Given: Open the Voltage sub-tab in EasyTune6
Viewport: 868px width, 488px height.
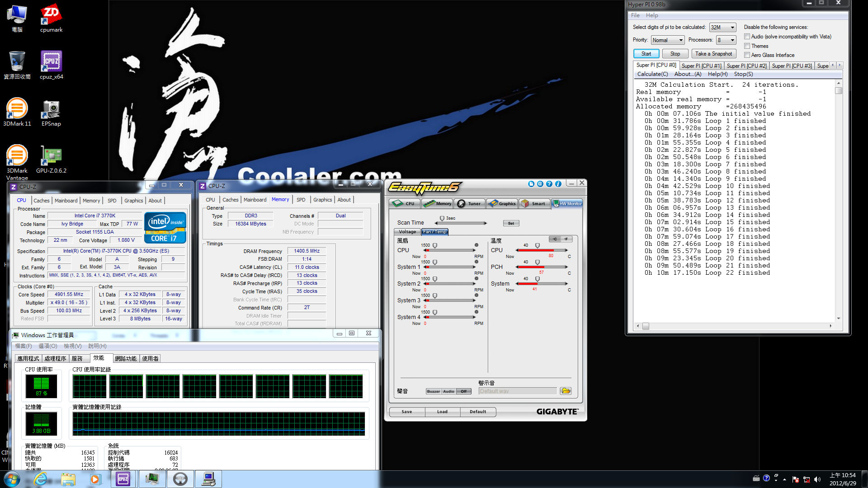Looking at the screenshot, I should [x=407, y=232].
